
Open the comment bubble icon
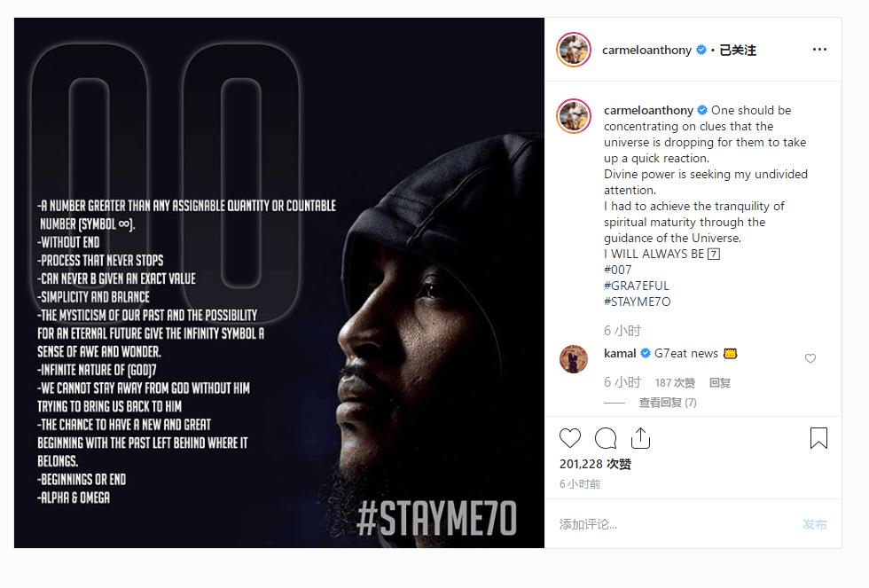605,438
